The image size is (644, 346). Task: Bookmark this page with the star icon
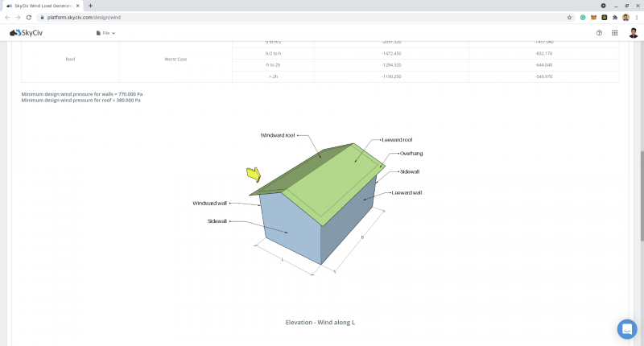(570, 17)
